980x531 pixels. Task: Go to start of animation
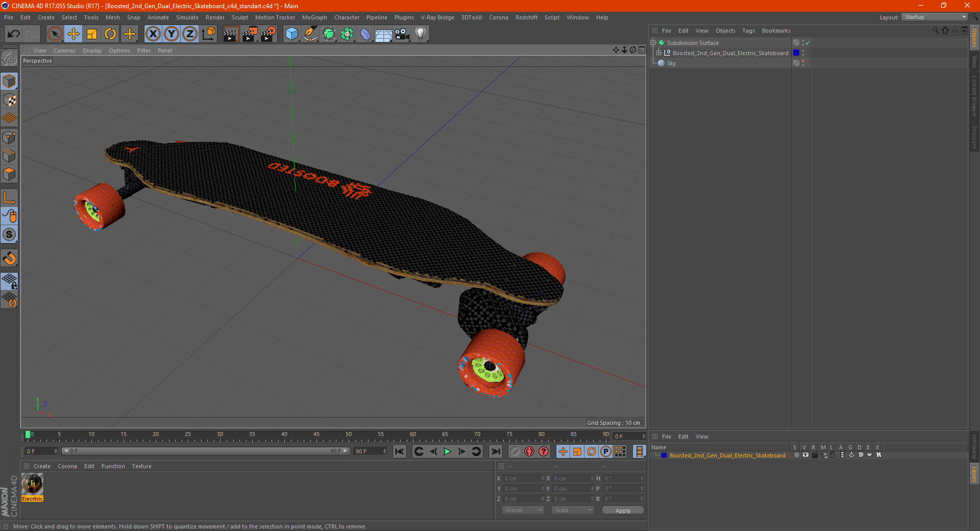coord(400,451)
